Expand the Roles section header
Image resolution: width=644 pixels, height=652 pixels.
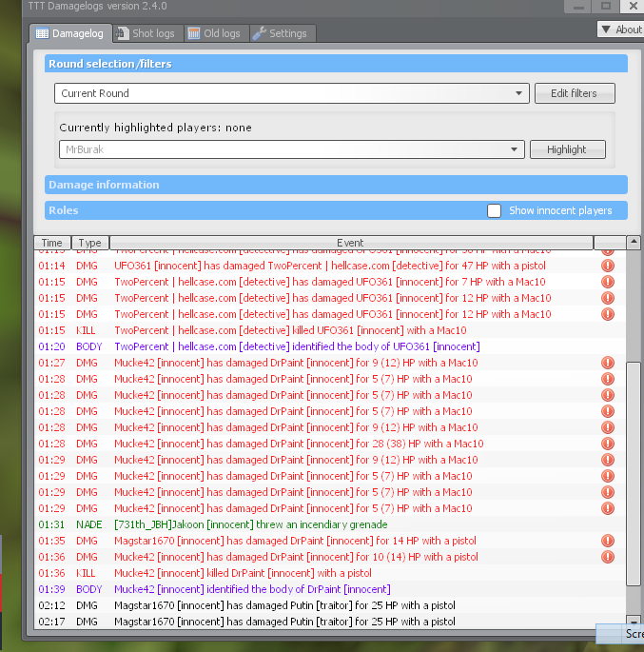257,210
